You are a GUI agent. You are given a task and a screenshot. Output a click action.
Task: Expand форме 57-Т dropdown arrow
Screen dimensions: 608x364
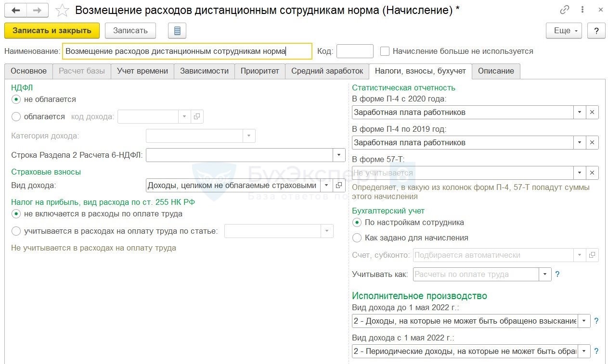coord(580,173)
